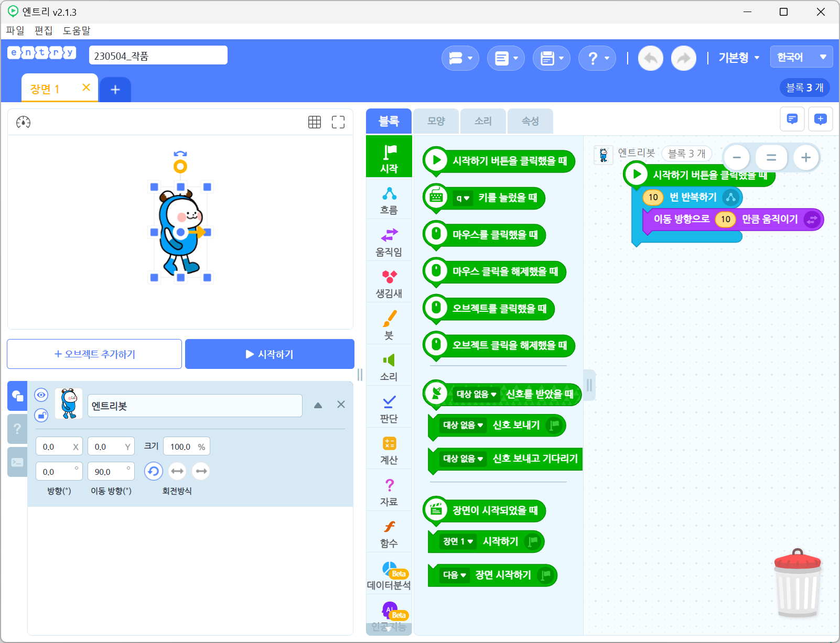Open the 판단 block category
Viewport: 840px width, 643px height.
(x=389, y=408)
